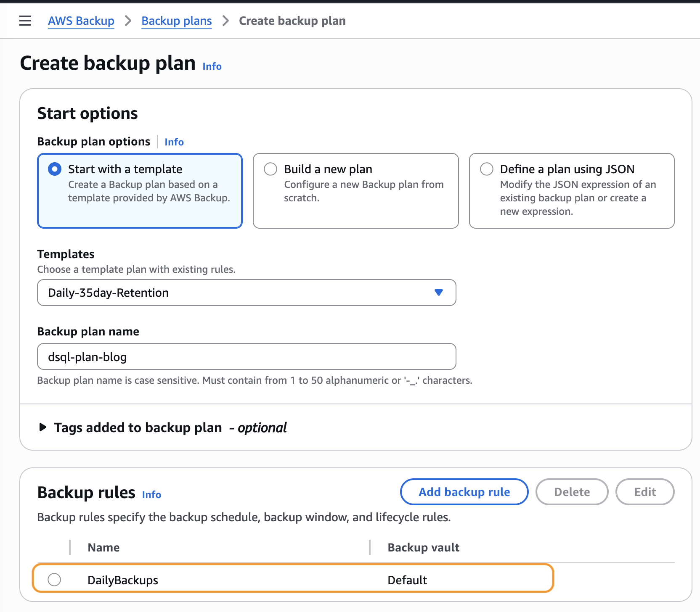This screenshot has height=612, width=700.
Task: Go to the Backup plans page
Action: tap(176, 21)
